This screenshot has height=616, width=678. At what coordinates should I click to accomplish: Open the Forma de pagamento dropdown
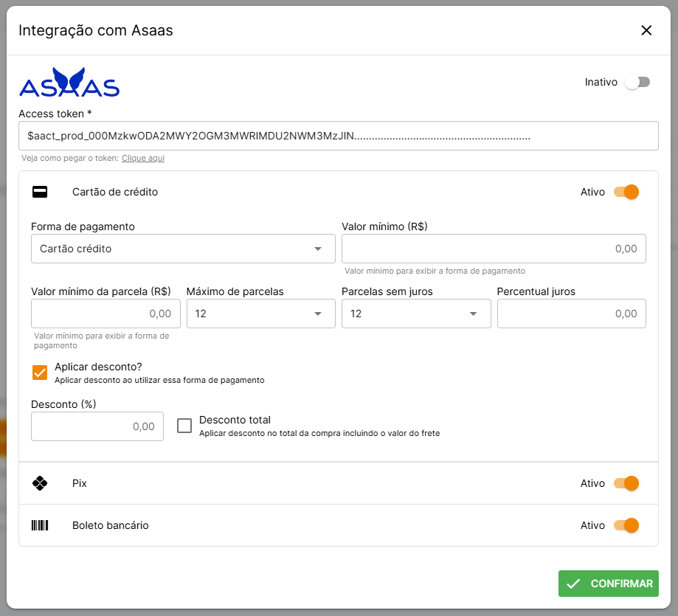[x=183, y=249]
